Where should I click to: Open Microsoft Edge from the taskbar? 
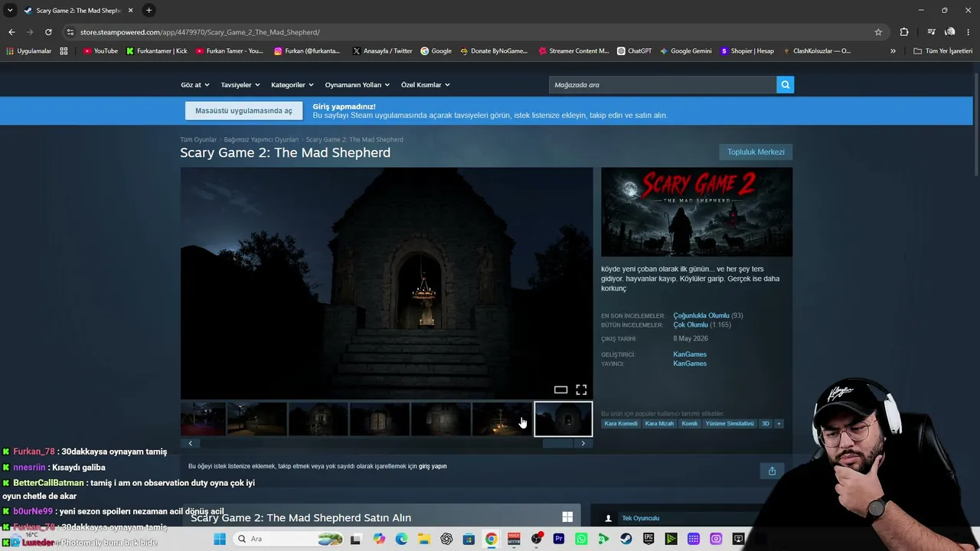coord(401,539)
